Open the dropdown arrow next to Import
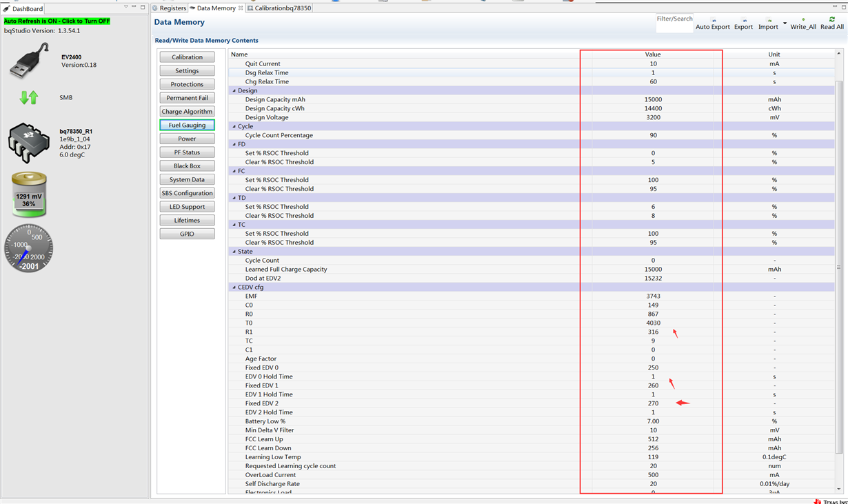 coord(785,23)
